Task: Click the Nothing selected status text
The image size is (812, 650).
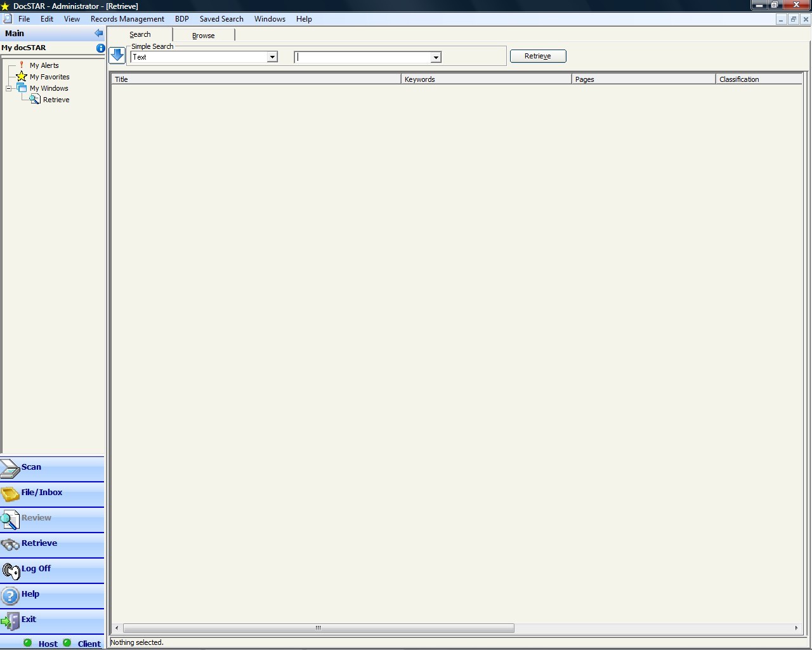Action: click(x=137, y=642)
